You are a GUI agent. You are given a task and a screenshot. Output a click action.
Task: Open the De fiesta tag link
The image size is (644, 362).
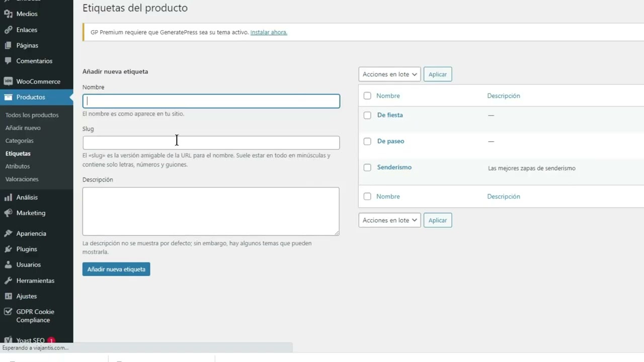390,115
